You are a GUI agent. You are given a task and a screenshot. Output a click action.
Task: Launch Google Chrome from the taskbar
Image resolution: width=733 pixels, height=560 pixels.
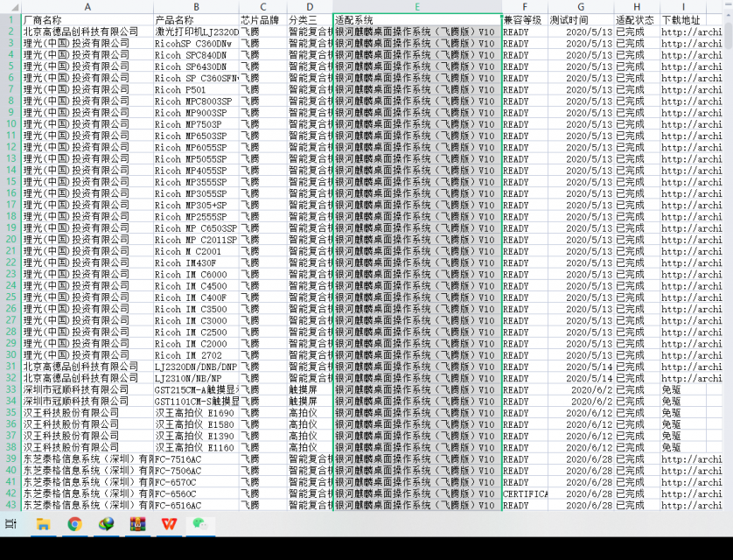75,524
